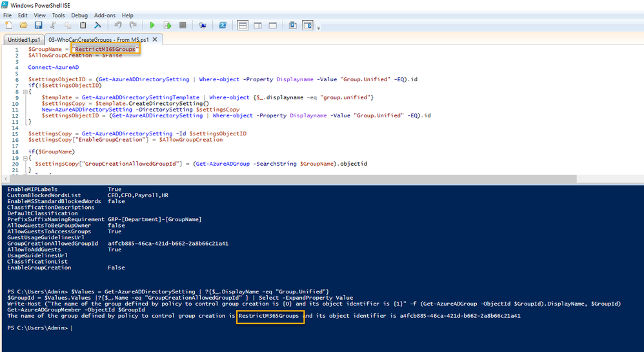
Task: Click the GUID value next to GroupCreationAllowedGroupId
Action: click(168, 243)
